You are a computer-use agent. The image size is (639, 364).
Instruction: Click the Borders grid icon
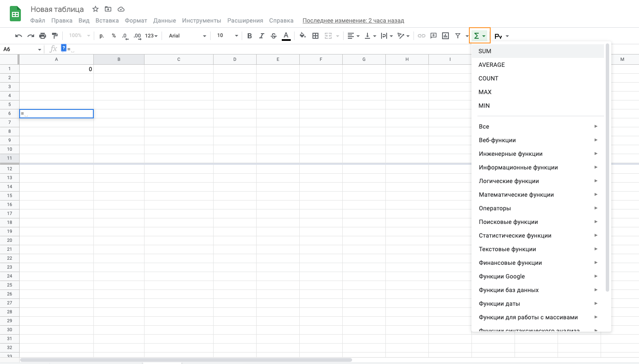[315, 36]
